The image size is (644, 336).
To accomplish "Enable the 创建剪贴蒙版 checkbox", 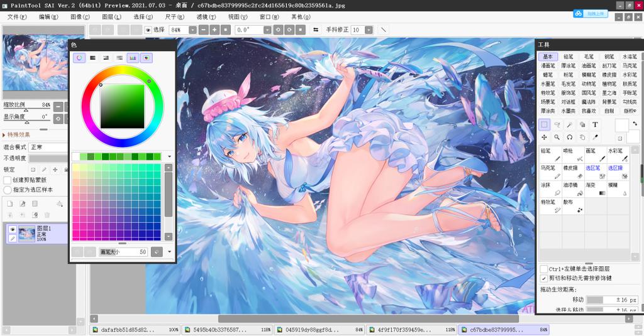I will pyautogui.click(x=7, y=180).
